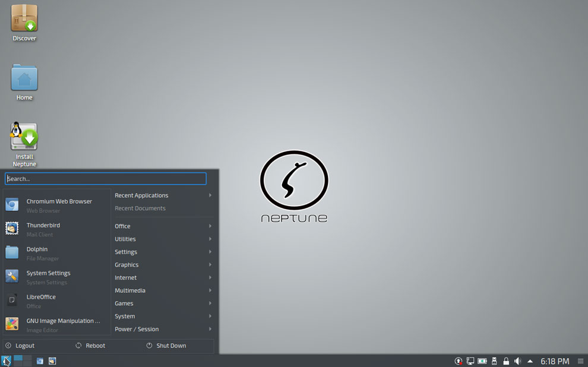Click the Chromium quick-launch icon in the taskbar
The width and height of the screenshot is (588, 367).
(40, 361)
